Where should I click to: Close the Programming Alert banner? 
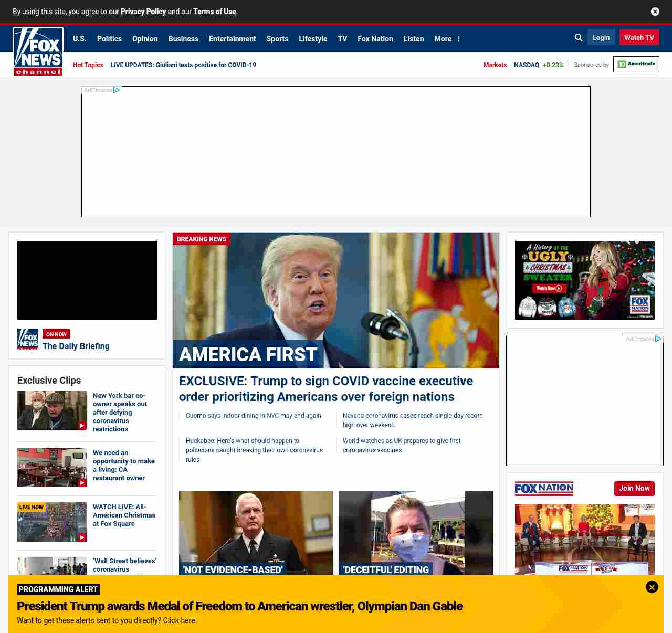(x=652, y=587)
